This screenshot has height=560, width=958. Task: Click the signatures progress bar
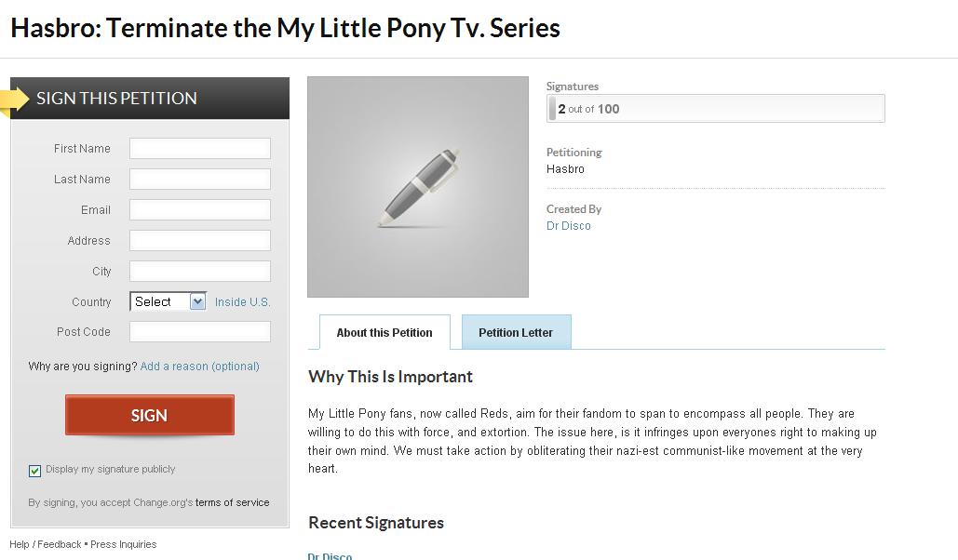(715, 109)
